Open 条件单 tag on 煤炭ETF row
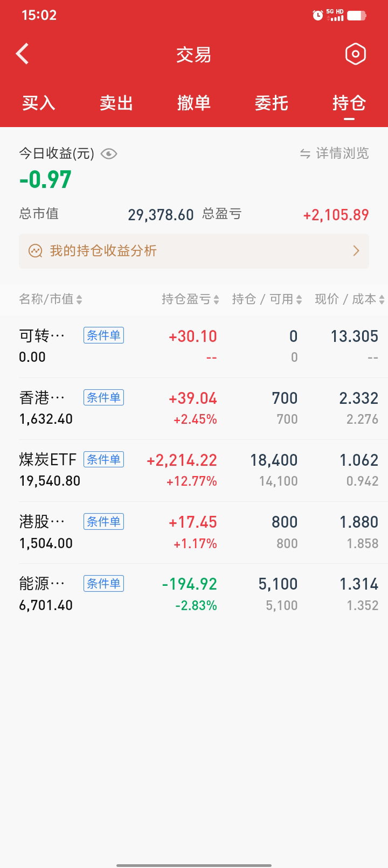Viewport: 388px width, 868px height. tap(103, 459)
